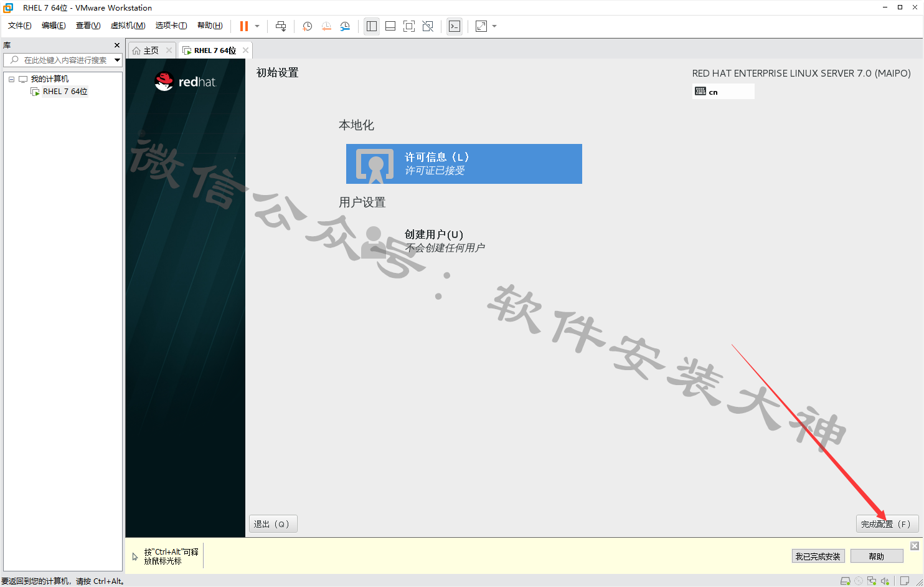Image resolution: width=924 pixels, height=587 pixels.
Task: Click the CD/DVD drive status icon
Action: [x=859, y=581]
